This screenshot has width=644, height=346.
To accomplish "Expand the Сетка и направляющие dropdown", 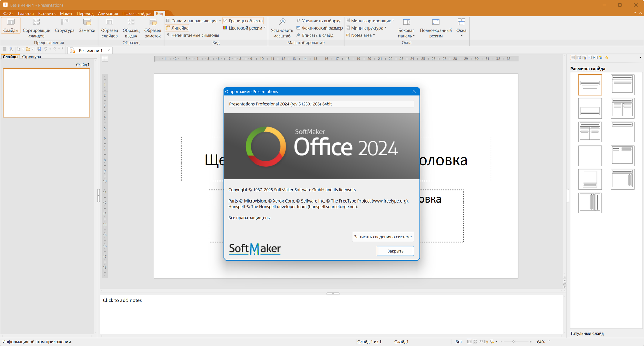I will tap(220, 21).
